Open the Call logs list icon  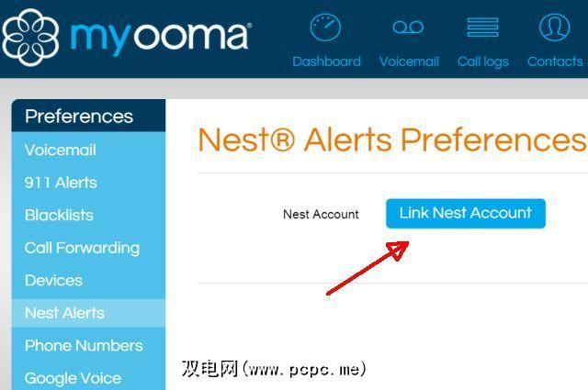point(482,27)
